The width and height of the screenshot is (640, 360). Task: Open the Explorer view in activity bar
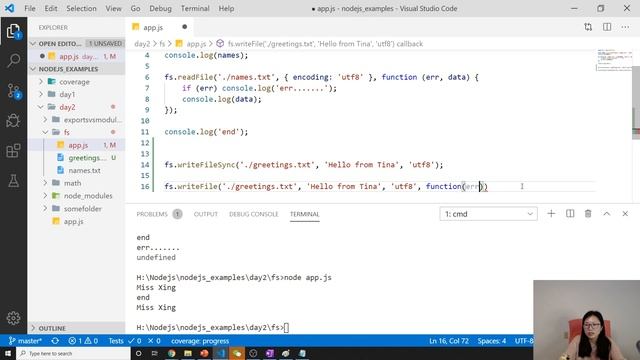[13, 31]
